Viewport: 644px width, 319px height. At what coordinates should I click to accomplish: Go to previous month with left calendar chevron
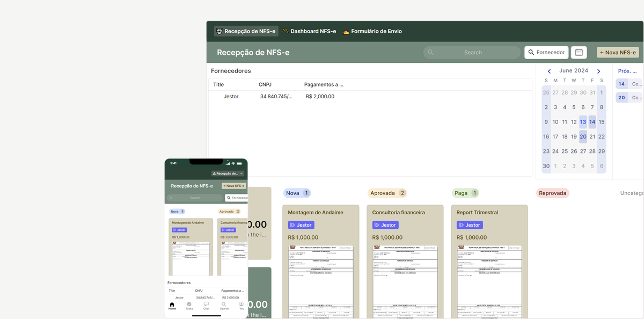[x=548, y=70]
